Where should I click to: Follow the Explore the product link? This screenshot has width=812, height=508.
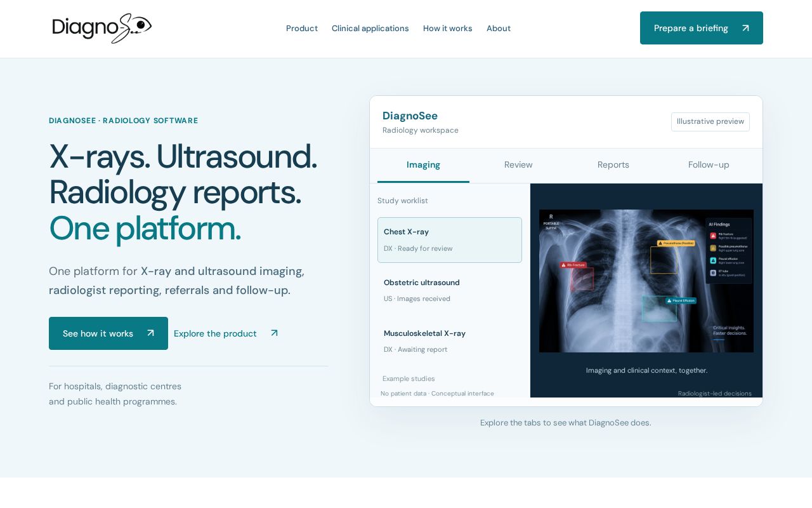click(226, 333)
